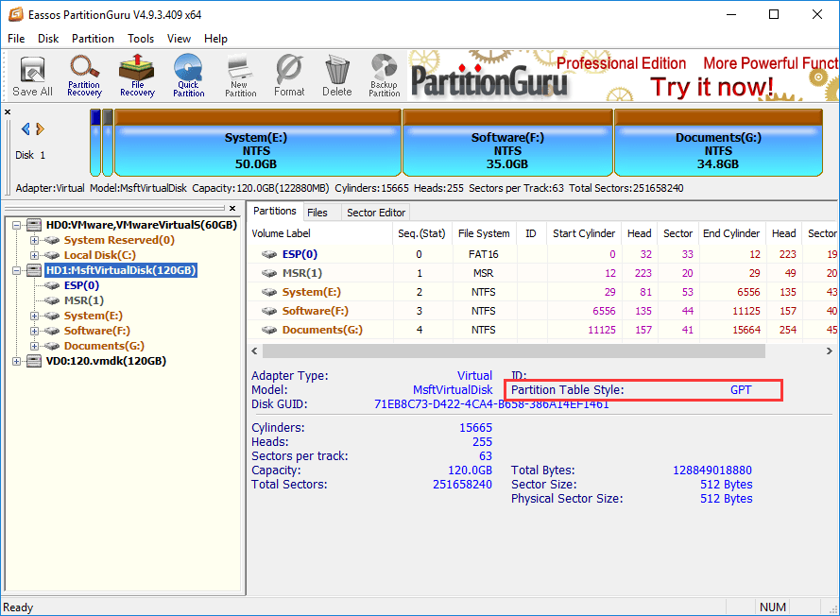The image size is (840, 616).
Task: Collapse the HD1 MsftVirtualDisk node
Action: 17,270
